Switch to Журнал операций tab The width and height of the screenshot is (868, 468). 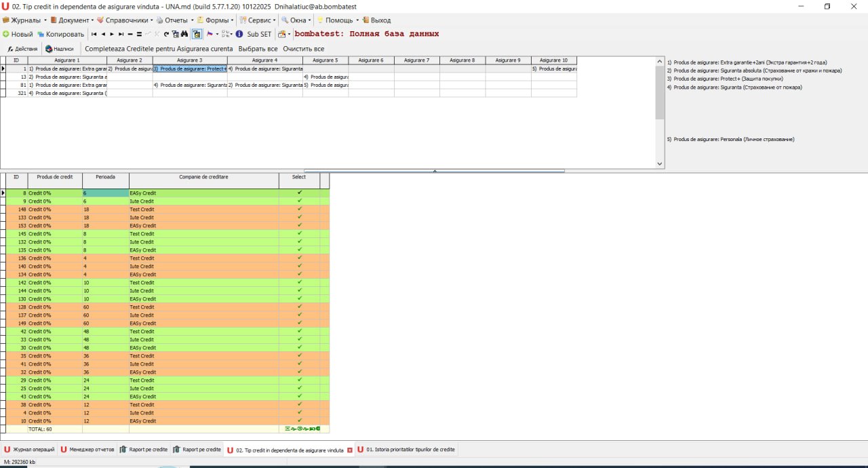29,450
